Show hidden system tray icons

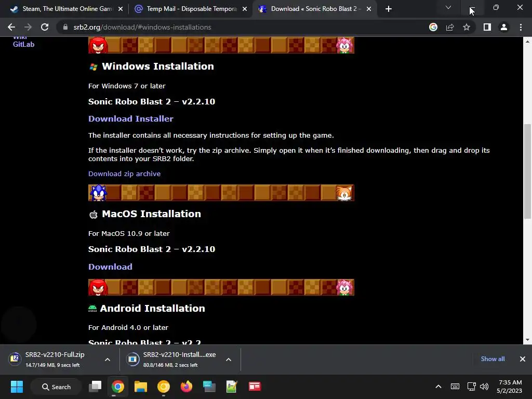(x=438, y=387)
